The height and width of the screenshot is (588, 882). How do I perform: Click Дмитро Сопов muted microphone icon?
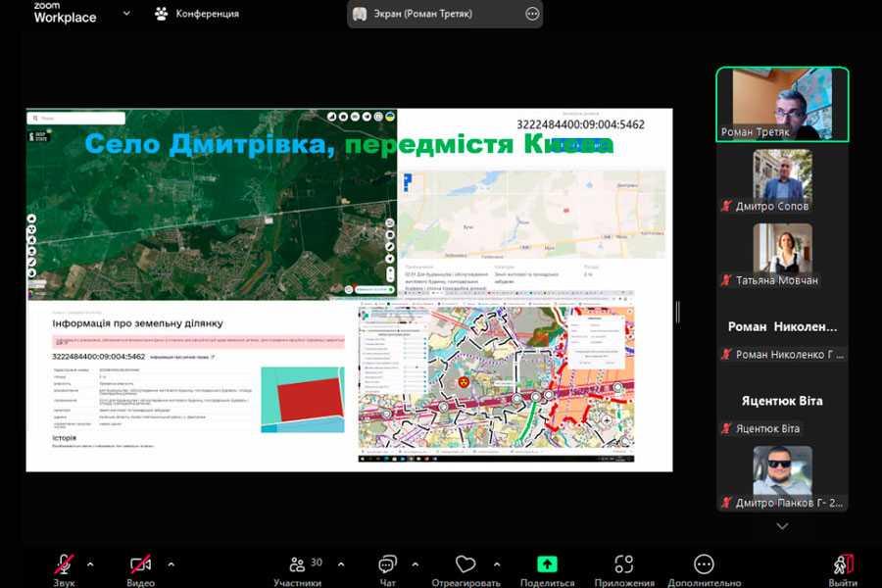pyautogui.click(x=726, y=206)
